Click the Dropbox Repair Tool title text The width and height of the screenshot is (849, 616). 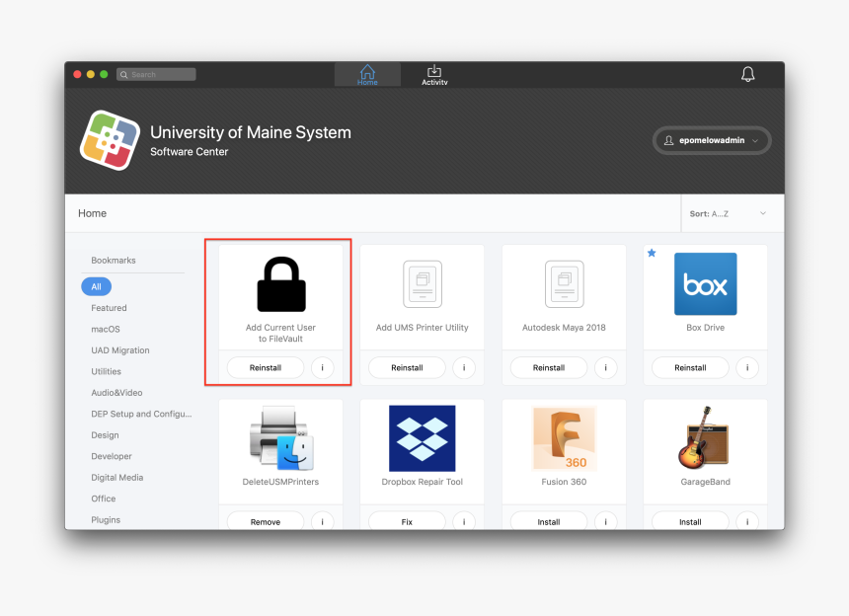pos(423,482)
